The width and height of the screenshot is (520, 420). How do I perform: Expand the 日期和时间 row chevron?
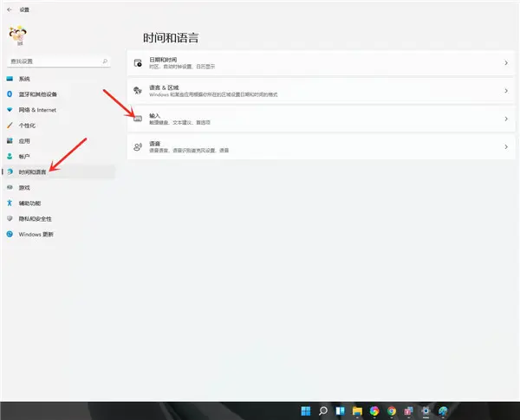tap(506, 62)
